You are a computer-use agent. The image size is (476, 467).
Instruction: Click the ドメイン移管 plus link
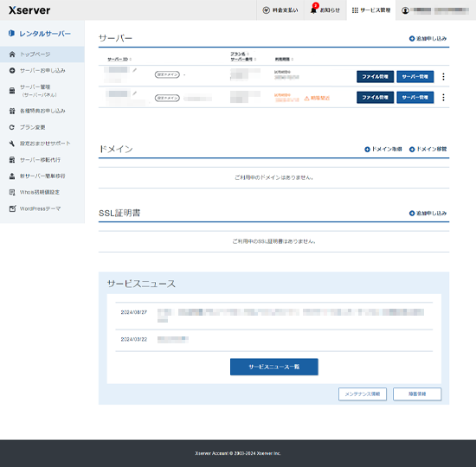428,149
